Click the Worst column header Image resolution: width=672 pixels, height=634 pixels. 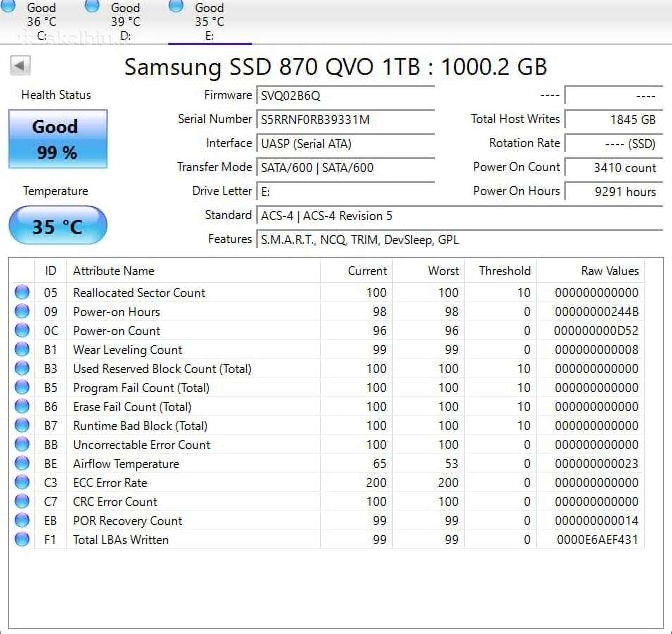click(428, 271)
